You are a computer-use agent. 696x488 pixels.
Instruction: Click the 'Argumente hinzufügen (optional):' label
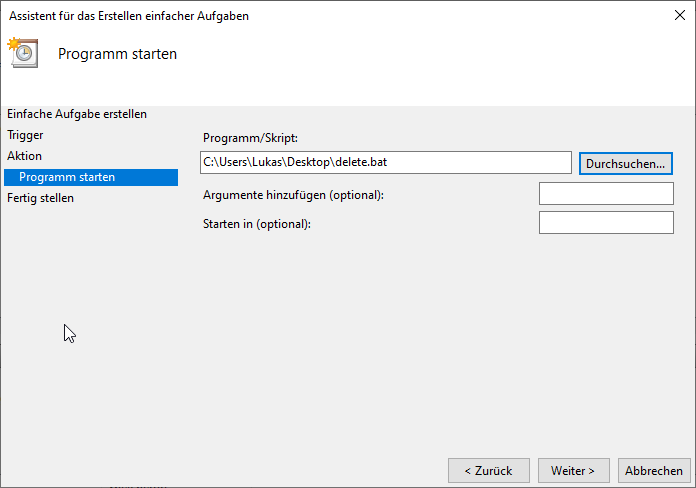(293, 195)
